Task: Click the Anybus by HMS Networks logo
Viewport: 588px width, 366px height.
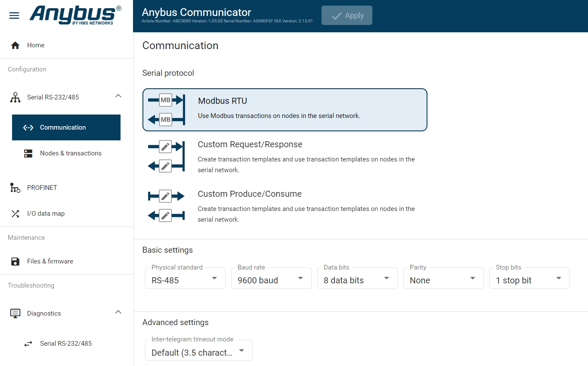Action: [75, 15]
